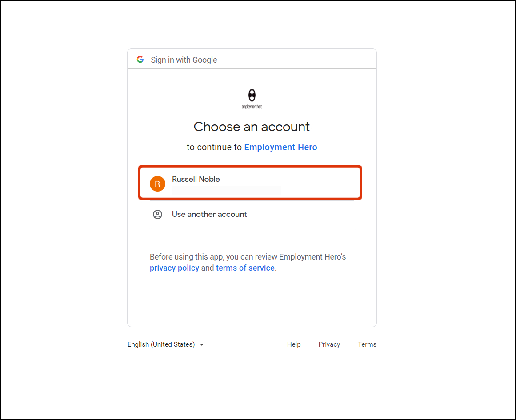Click the Employment Hero logo image
516x420 pixels.
[x=252, y=95]
